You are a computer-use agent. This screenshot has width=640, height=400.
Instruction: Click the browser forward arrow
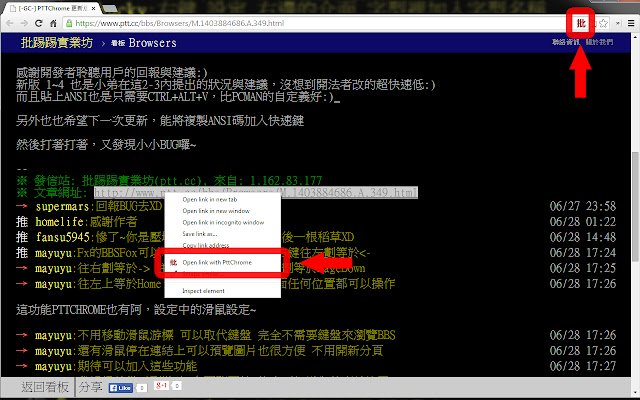[x=25, y=23]
